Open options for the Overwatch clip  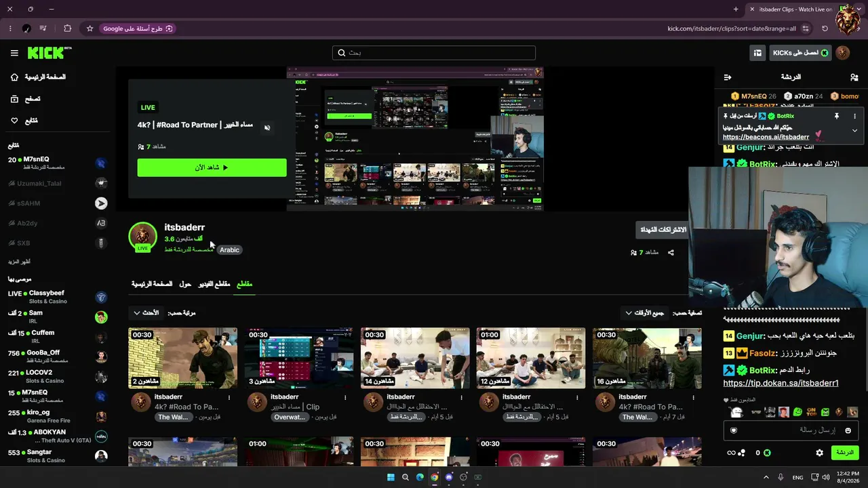pos(345,397)
